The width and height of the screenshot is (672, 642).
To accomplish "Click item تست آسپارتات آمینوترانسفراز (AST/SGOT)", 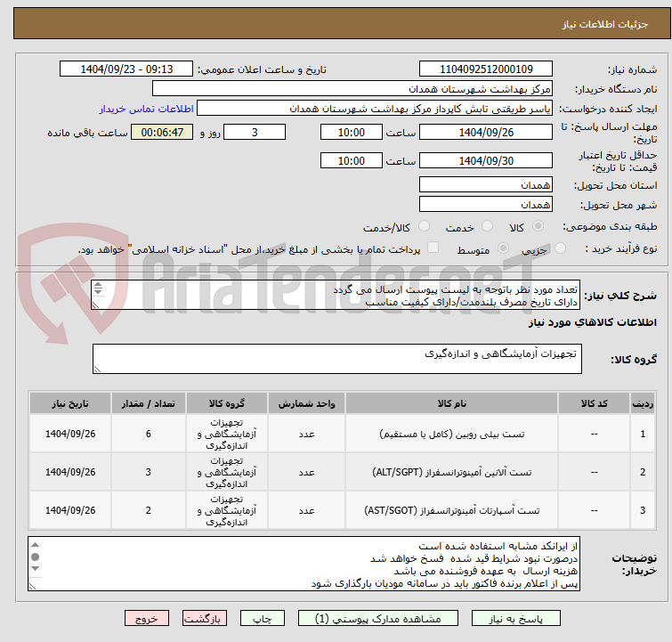I will (x=452, y=510).
